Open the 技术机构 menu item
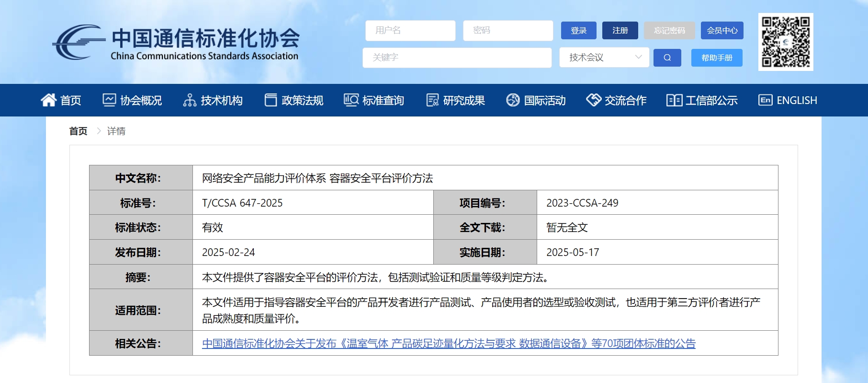 click(x=213, y=100)
